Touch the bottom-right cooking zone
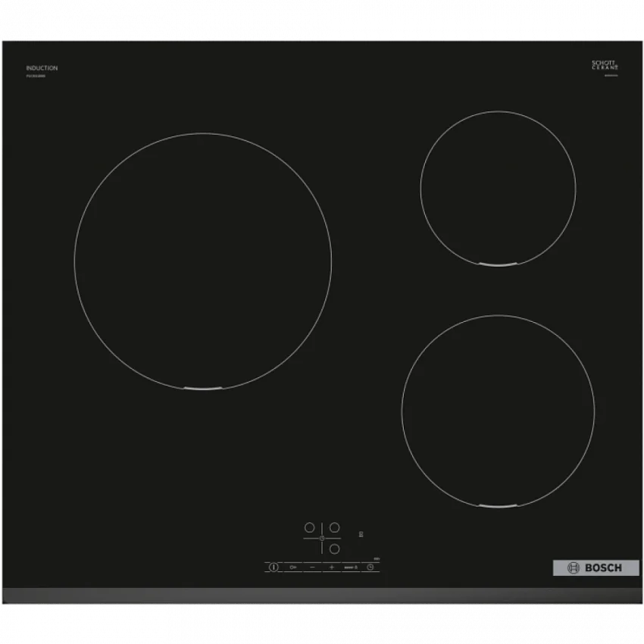 499,411
